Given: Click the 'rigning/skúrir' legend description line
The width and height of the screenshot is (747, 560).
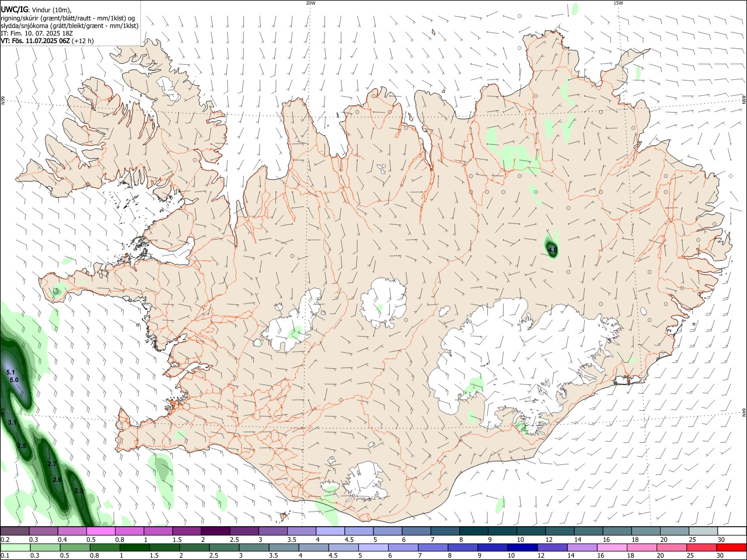Looking at the screenshot, I should (68, 18).
